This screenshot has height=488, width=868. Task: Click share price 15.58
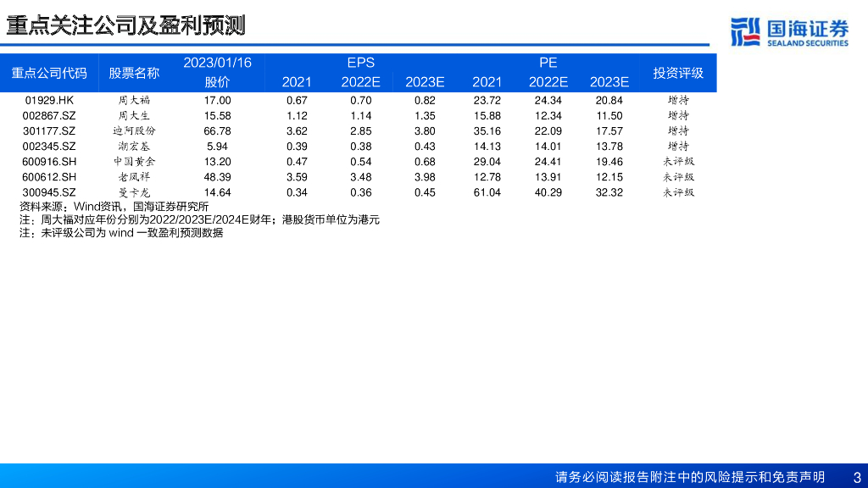click(x=217, y=115)
